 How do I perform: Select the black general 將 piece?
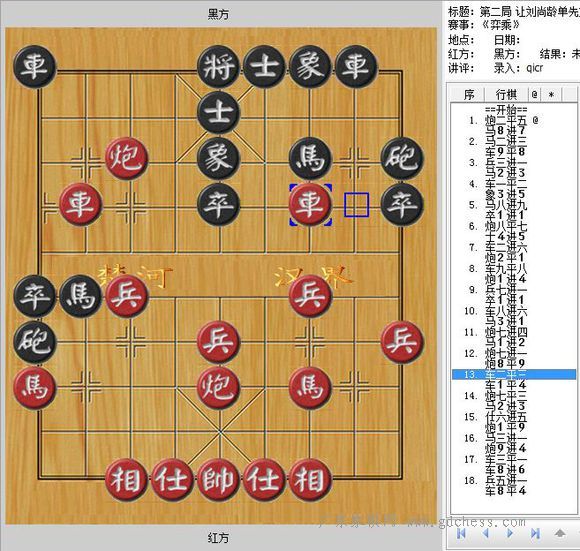tap(218, 67)
